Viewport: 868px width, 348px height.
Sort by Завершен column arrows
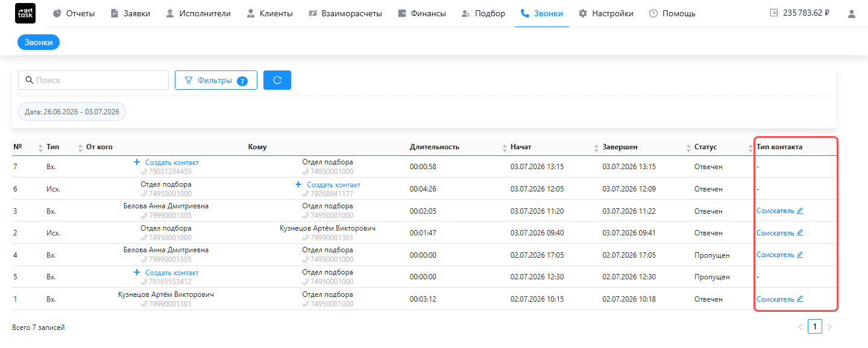tap(688, 148)
